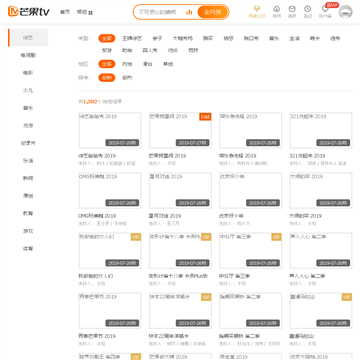360x360 pixels.
Task: Click the 321 show 2019 title link
Action: tap(307, 156)
